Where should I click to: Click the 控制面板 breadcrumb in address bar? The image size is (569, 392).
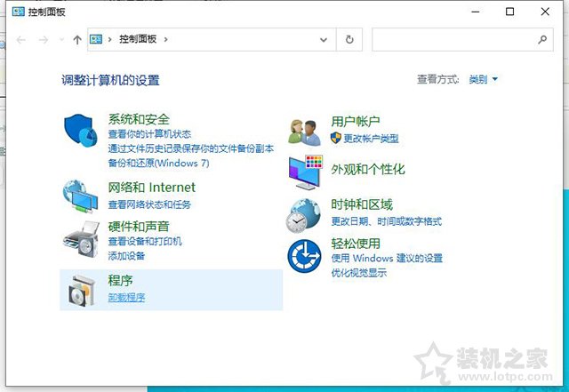tap(138, 40)
